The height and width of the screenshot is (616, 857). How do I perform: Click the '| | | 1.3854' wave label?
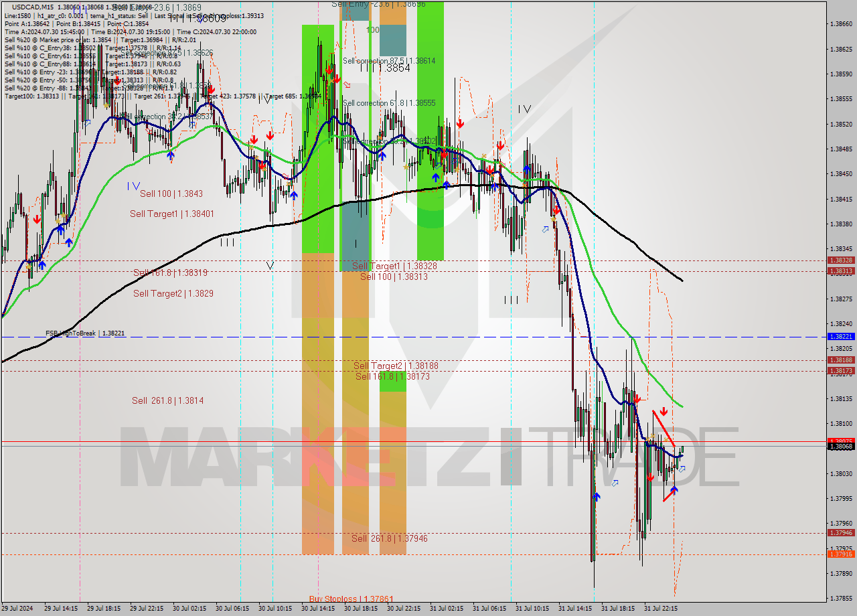click(384, 68)
